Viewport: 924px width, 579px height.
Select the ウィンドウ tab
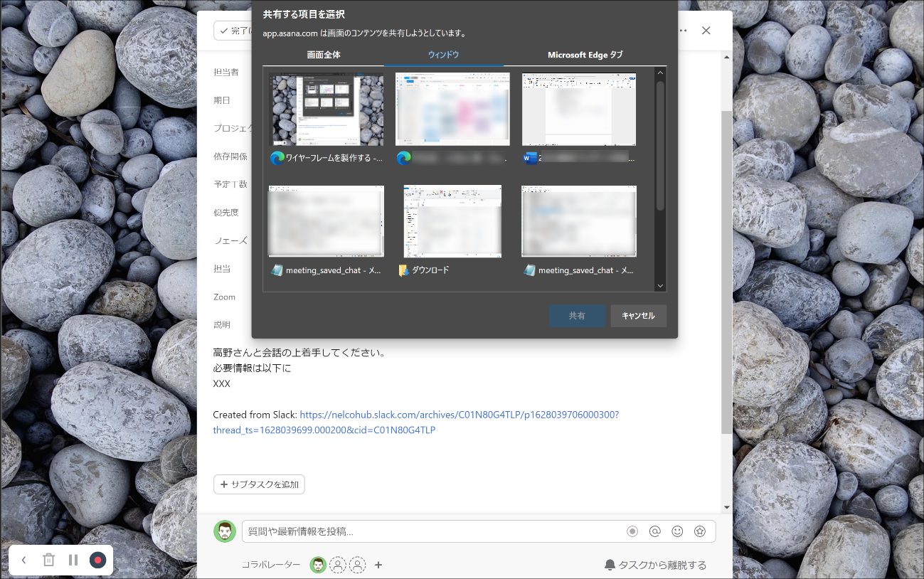(443, 55)
